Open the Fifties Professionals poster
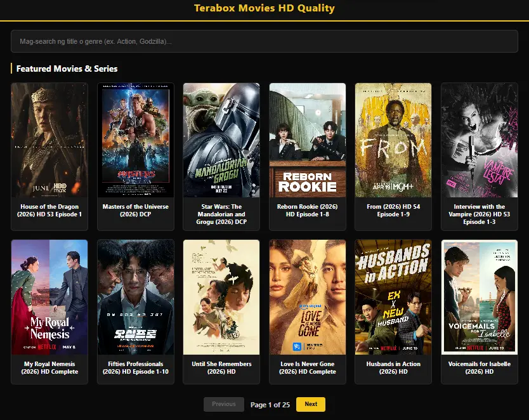529x420 pixels. [136, 297]
